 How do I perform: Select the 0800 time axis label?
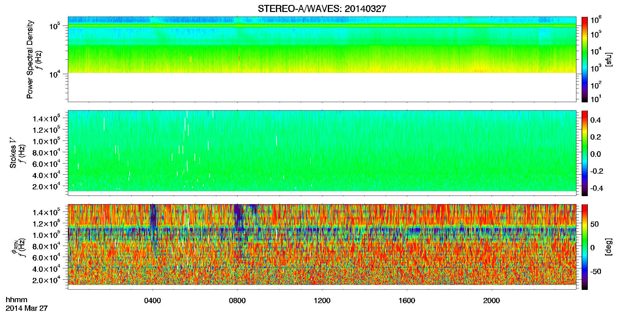[237, 301]
